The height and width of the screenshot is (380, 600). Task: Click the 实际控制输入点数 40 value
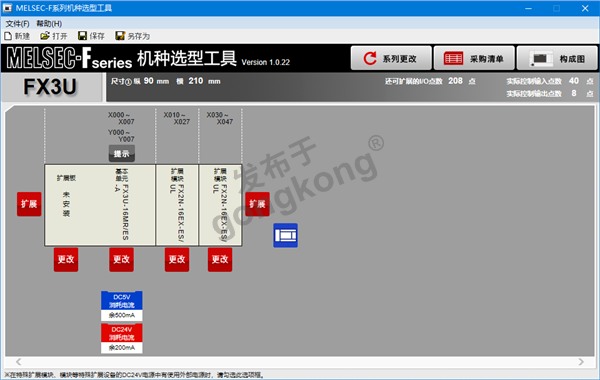pos(574,81)
